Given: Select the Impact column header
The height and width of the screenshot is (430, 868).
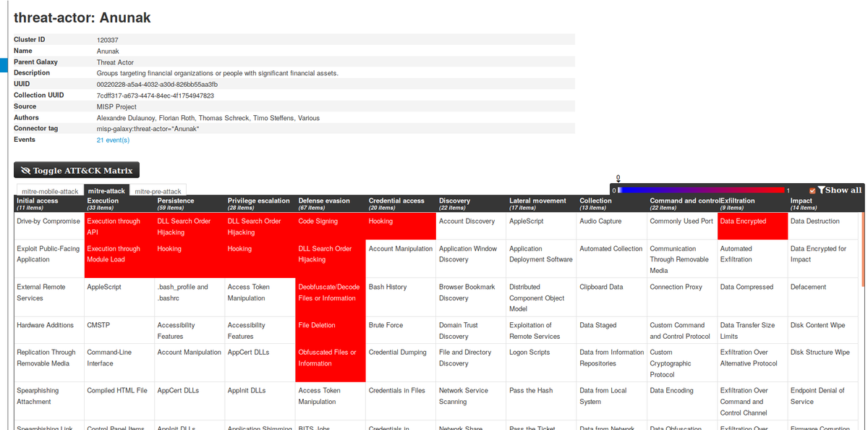Looking at the screenshot, I should [x=822, y=204].
